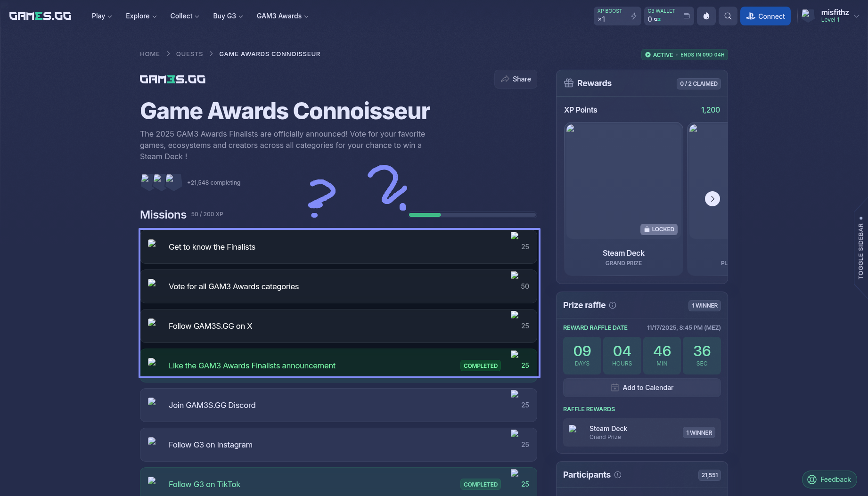The height and width of the screenshot is (496, 868).
Task: Click the Prize raffle info icon
Action: (x=613, y=305)
